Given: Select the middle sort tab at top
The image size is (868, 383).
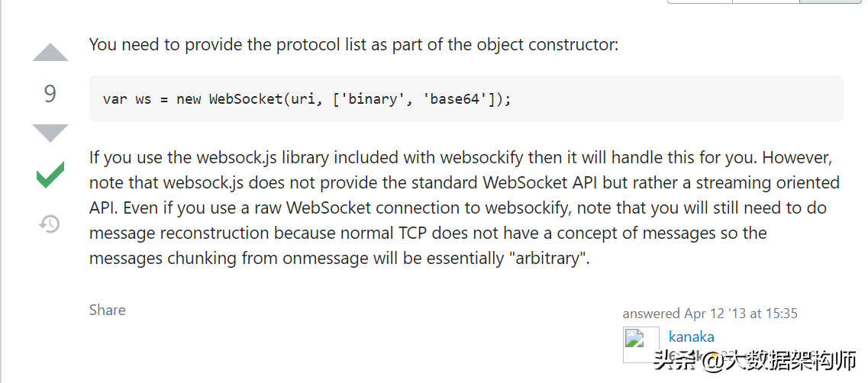Looking at the screenshot, I should point(766,2).
